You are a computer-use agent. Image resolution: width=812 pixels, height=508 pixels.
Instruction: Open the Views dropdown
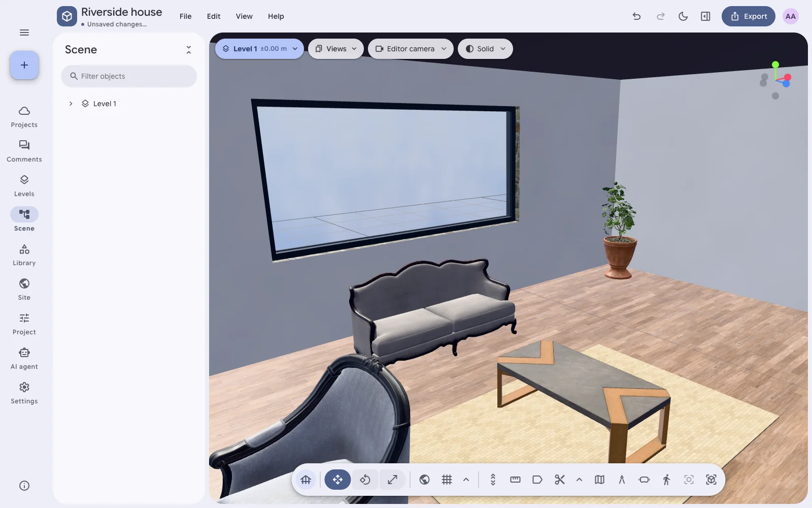[335, 49]
